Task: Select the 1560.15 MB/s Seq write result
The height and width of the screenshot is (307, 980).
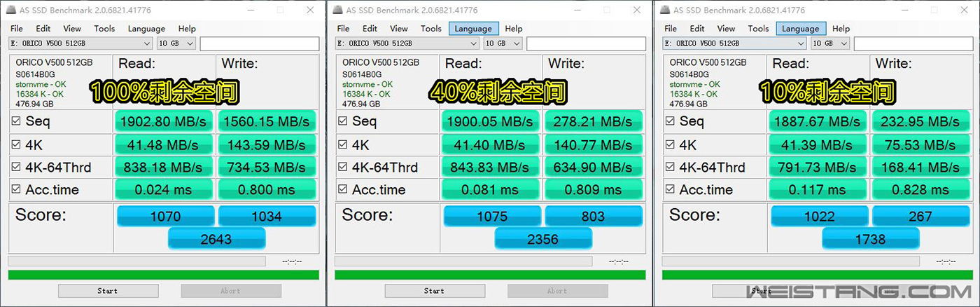Action: [266, 121]
